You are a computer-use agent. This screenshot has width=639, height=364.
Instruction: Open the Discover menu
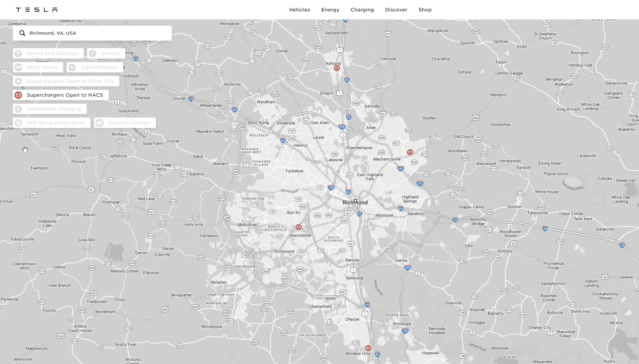click(396, 10)
